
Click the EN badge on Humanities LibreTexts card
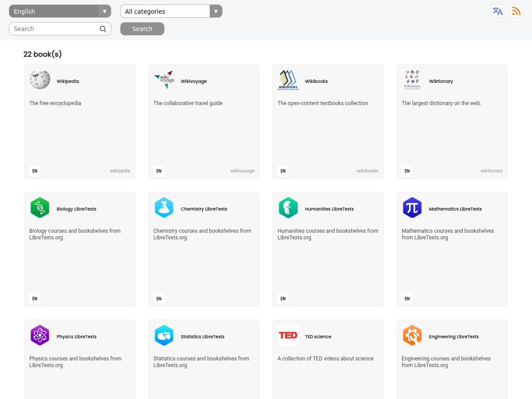[283, 298]
